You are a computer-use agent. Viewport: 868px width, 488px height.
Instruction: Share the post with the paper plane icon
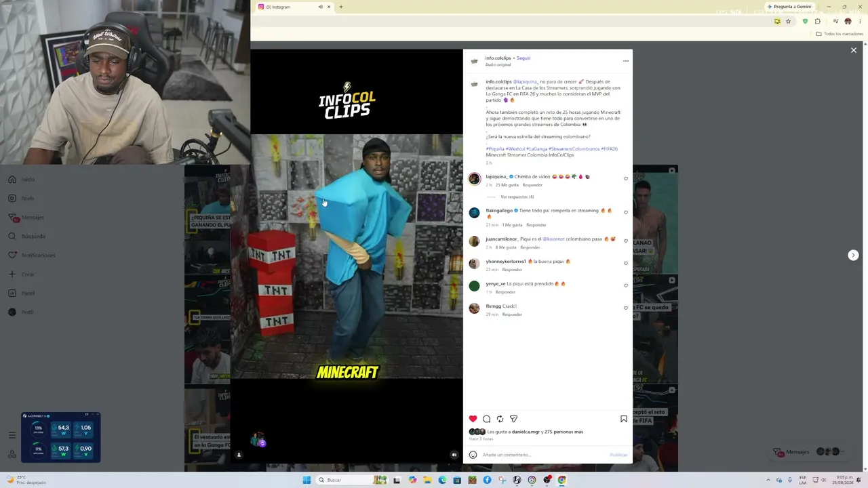click(x=513, y=419)
